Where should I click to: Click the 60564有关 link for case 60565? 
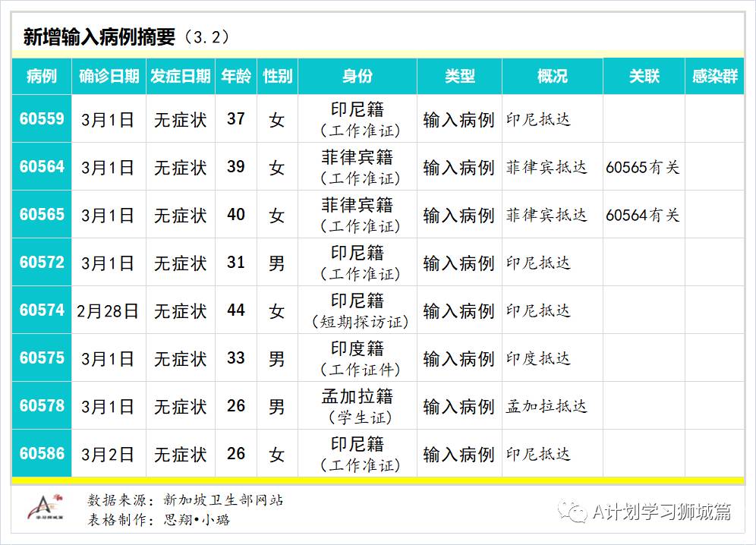tap(642, 215)
